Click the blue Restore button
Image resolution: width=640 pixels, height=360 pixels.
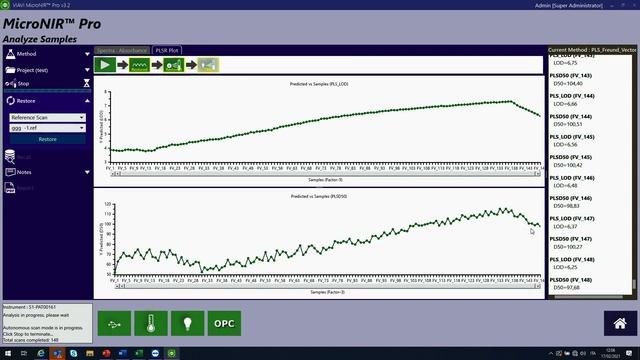[x=47, y=139]
